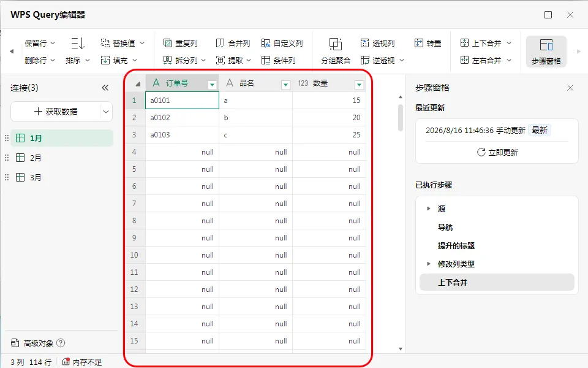Expand the 源 step
Image resolution: width=588 pixels, height=368 pixels.
[429, 209]
